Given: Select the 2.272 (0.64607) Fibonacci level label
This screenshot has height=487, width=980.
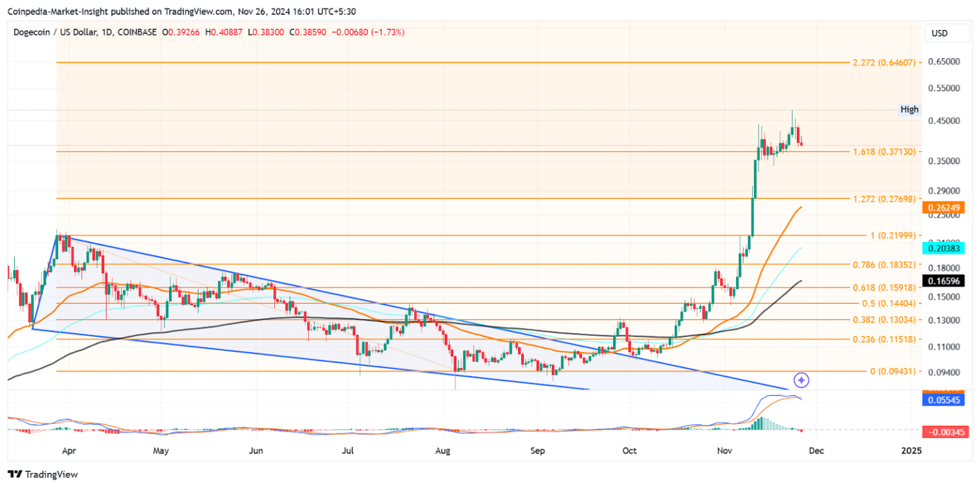Looking at the screenshot, I should pyautogui.click(x=884, y=63).
